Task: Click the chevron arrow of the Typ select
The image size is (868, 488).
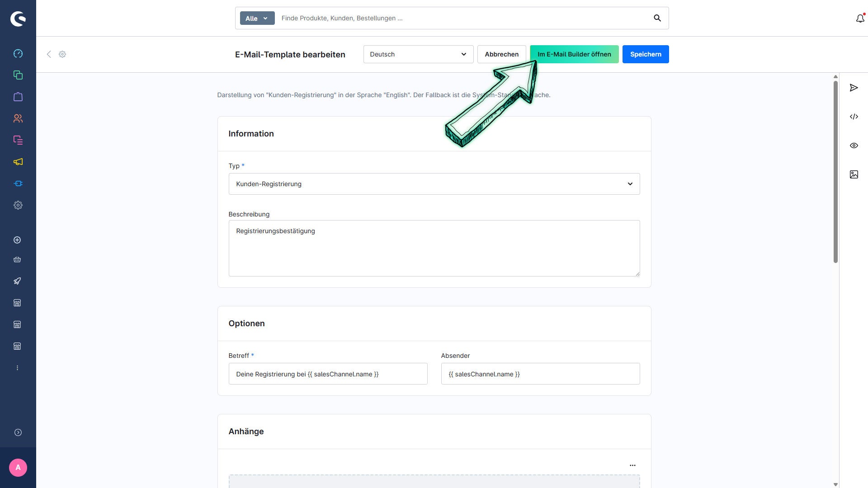Action: point(630,184)
